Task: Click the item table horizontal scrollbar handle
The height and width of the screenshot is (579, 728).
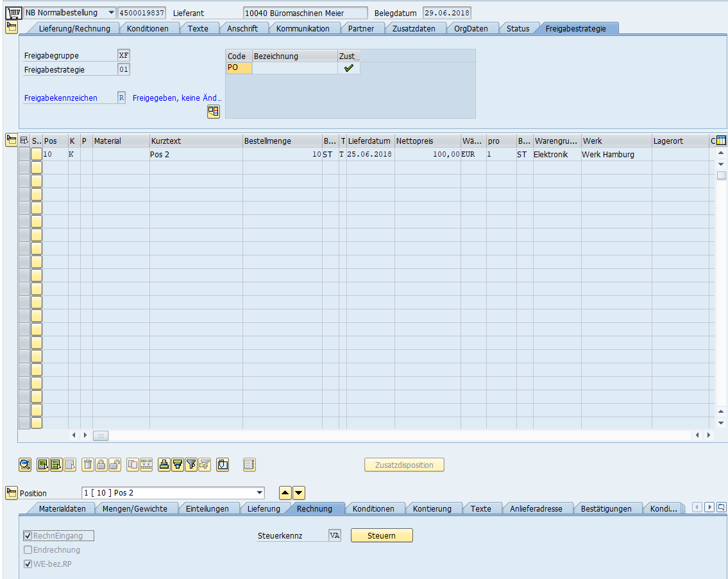Action: pyautogui.click(x=101, y=435)
